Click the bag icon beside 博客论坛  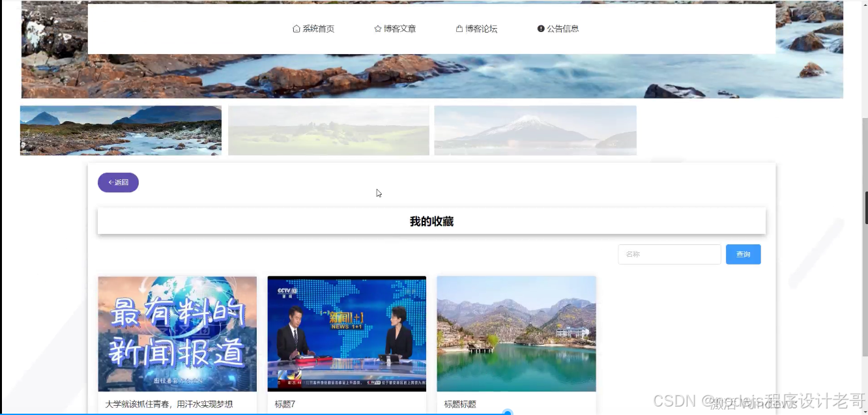[x=459, y=29]
